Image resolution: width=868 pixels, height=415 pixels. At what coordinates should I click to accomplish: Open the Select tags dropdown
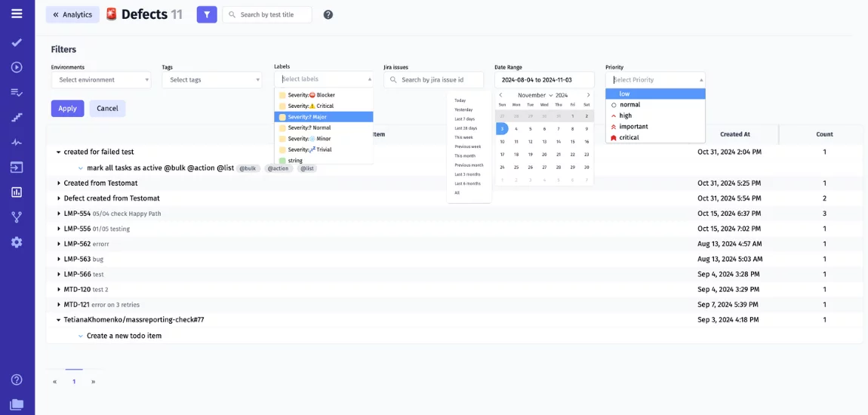coord(211,80)
